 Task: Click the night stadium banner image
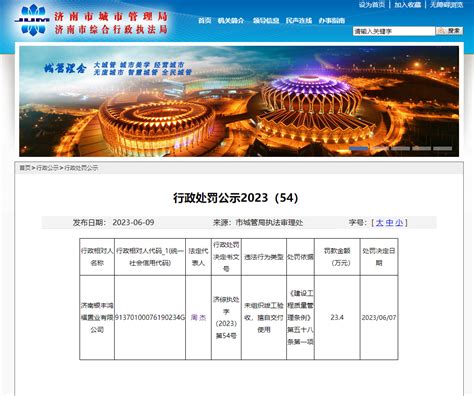pos(239,101)
